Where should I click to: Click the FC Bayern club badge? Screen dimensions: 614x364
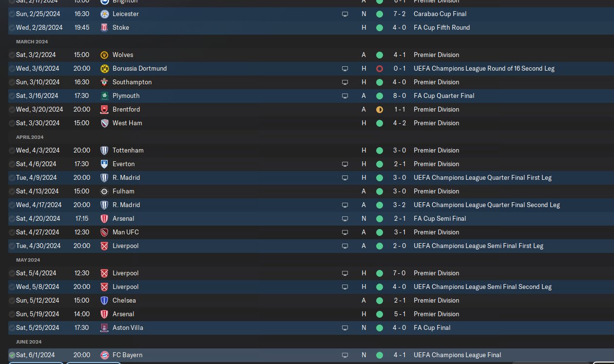[x=104, y=355]
